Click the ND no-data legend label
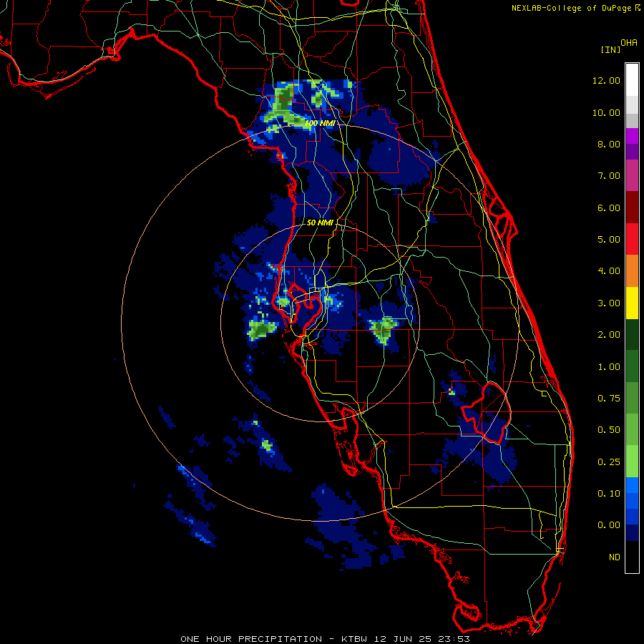 tap(615, 557)
